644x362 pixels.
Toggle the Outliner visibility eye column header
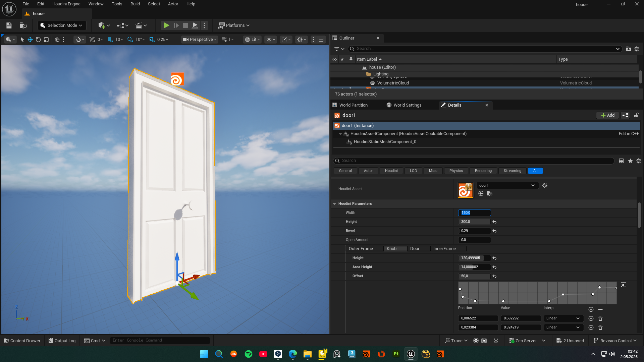pos(334,59)
